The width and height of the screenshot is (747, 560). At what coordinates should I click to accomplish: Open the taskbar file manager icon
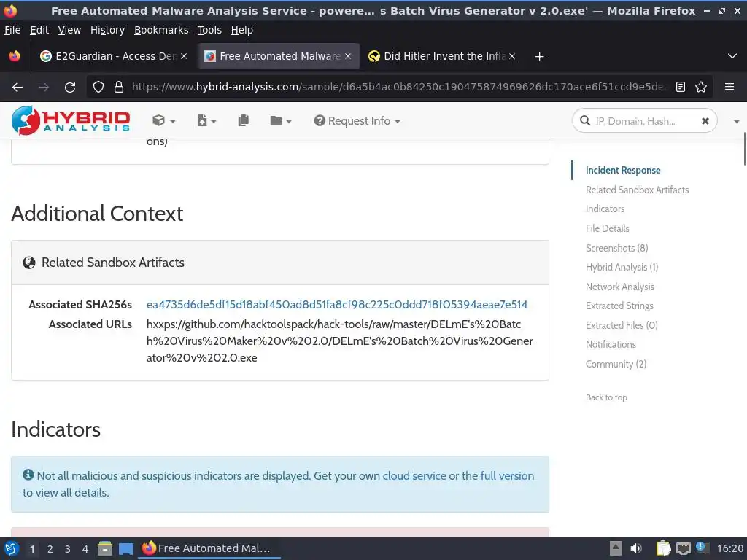click(x=105, y=548)
